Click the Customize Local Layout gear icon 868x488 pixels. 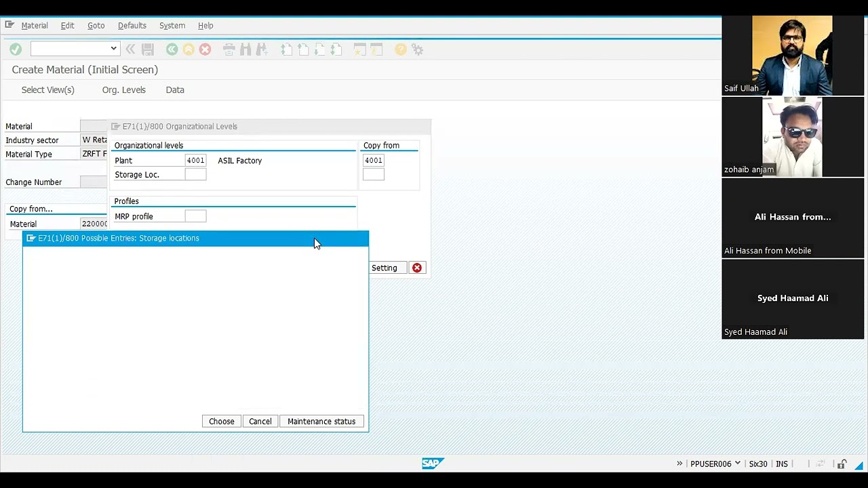[418, 49]
